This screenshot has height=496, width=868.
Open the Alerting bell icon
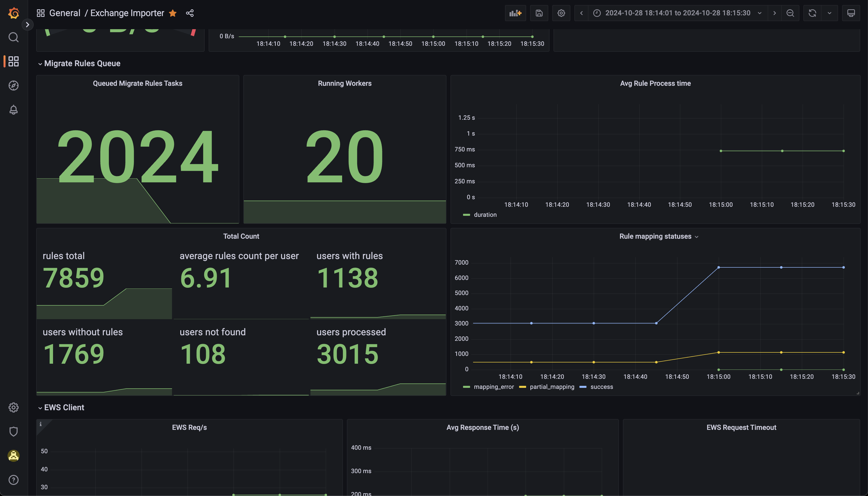14,110
